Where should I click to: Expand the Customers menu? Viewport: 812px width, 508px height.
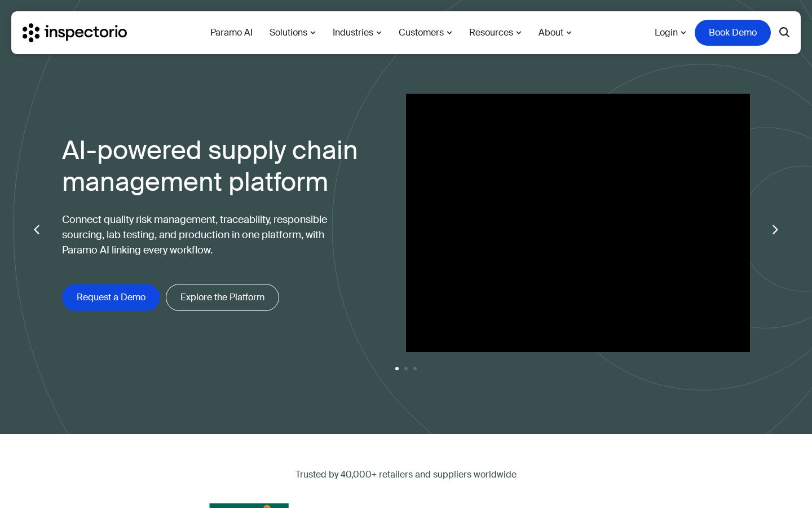pos(425,32)
